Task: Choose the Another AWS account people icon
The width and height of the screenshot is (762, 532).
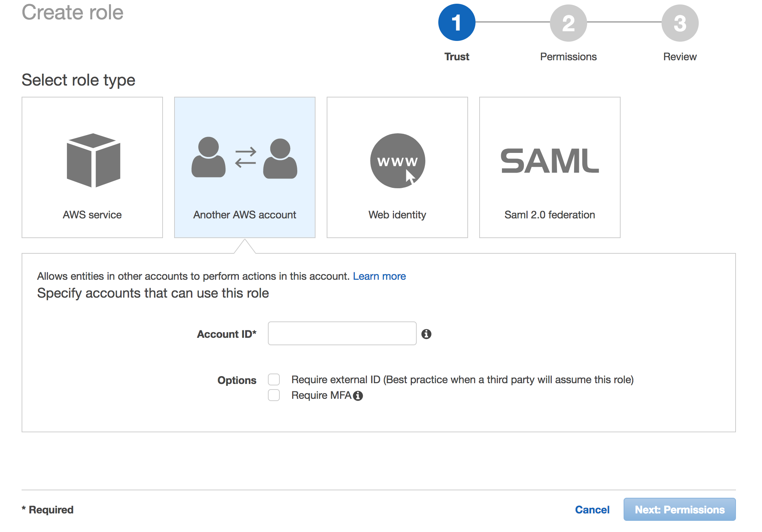Action: pos(244,158)
